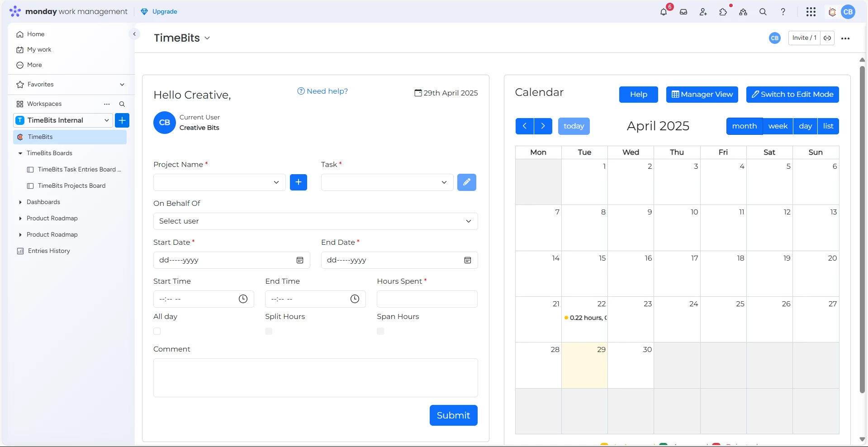The width and height of the screenshot is (868, 447).
Task: Tick the All day checkbox
Action: click(157, 331)
